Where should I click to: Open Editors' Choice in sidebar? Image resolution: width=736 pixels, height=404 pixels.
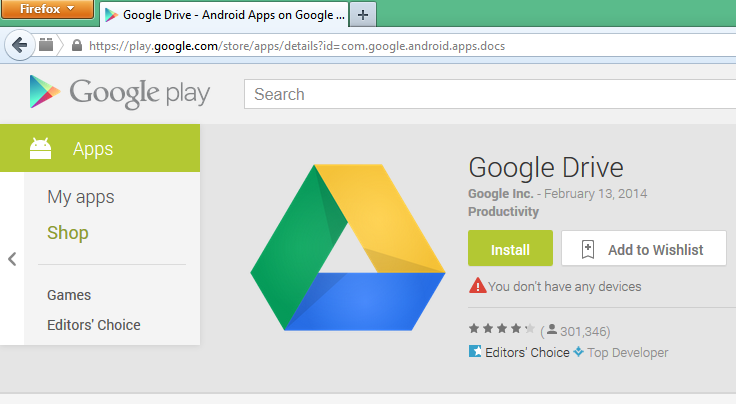tap(94, 325)
